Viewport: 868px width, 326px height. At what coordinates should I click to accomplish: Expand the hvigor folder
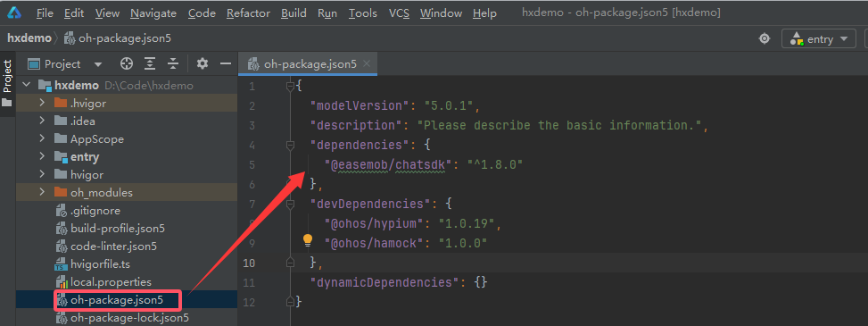42,175
